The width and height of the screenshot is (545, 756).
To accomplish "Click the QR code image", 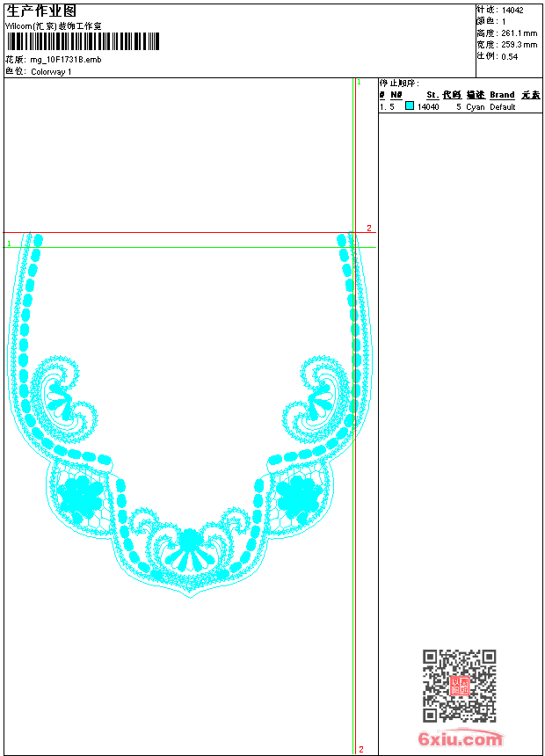I will click(459, 685).
